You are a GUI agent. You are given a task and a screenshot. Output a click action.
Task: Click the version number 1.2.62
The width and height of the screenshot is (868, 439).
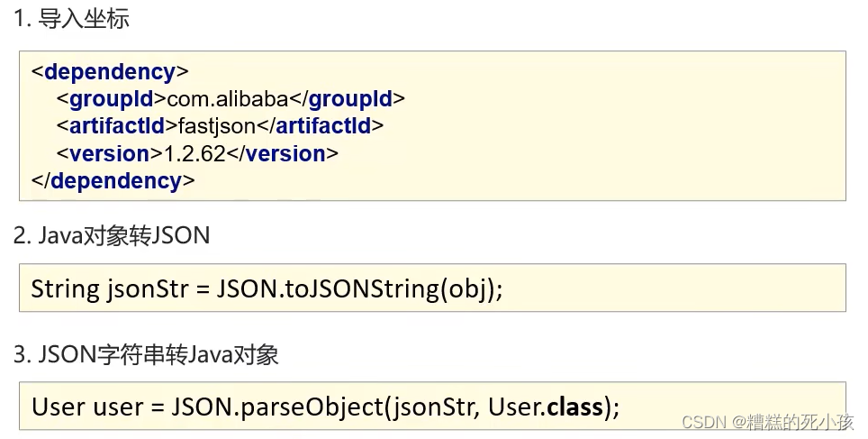[194, 153]
